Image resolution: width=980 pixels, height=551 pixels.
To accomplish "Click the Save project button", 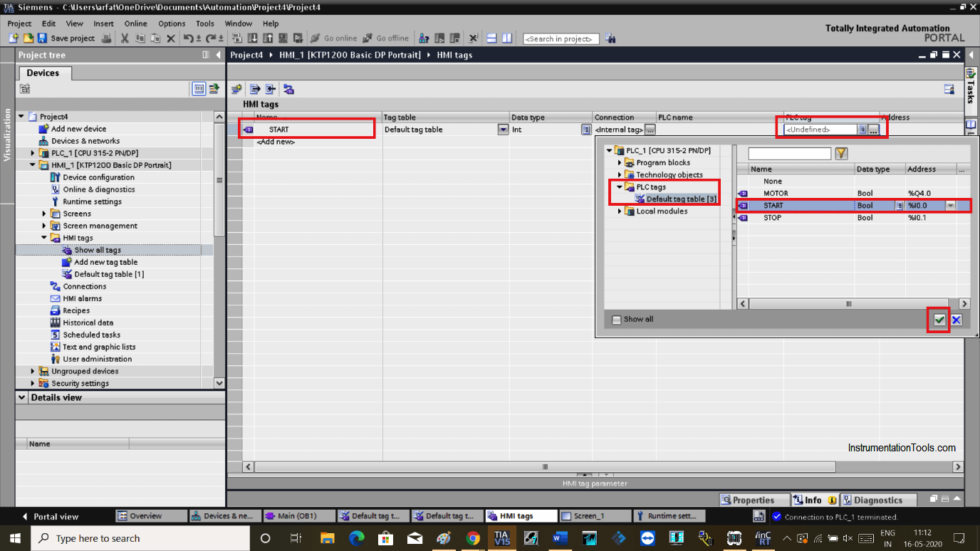I will tap(66, 38).
